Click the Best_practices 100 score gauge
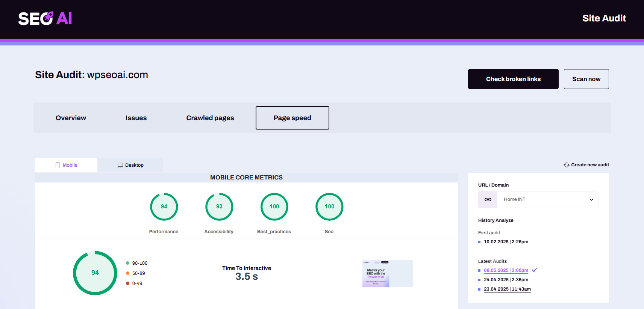644x309 pixels. tap(274, 207)
